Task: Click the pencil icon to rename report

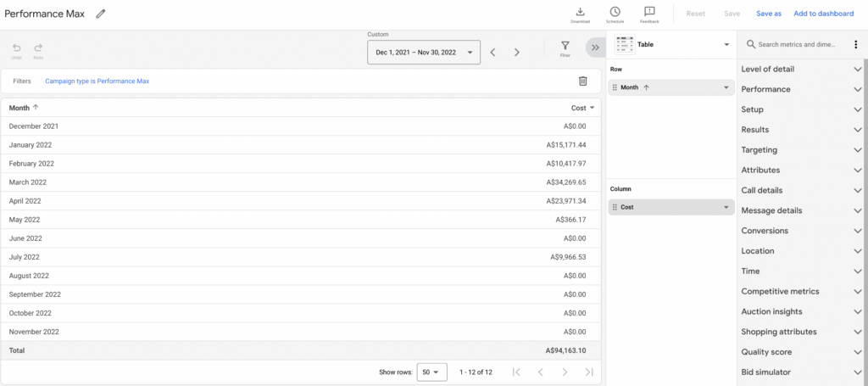Action: point(101,14)
